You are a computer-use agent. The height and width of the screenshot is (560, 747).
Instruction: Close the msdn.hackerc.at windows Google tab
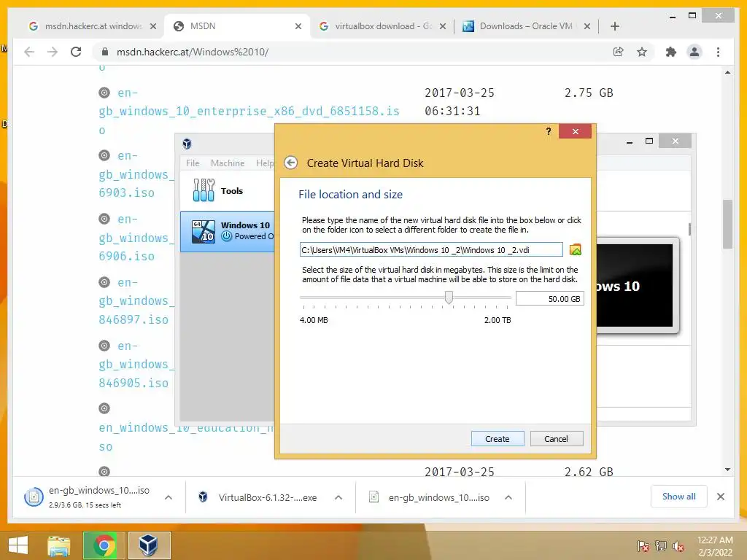pos(153,26)
